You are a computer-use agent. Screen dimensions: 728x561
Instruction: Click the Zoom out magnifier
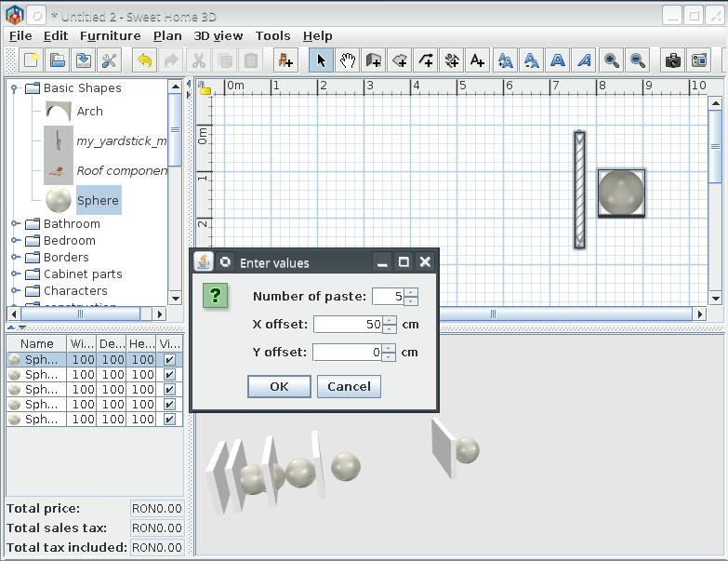point(638,60)
